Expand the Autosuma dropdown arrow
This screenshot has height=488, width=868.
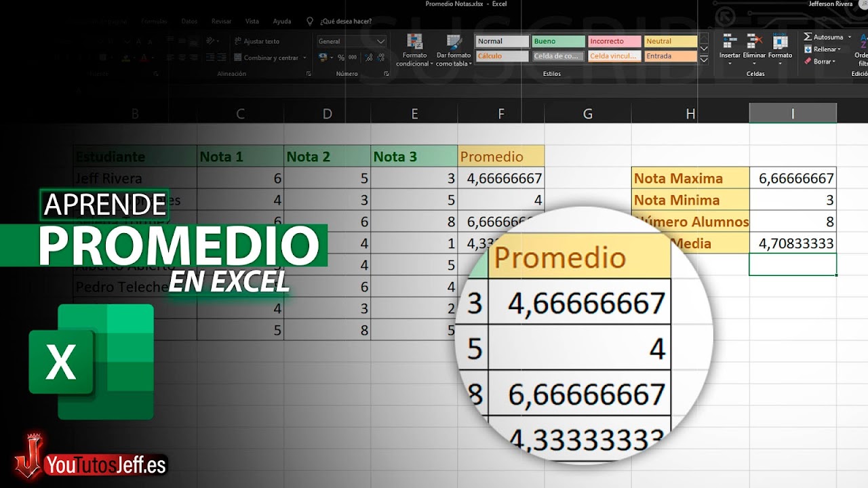[850, 37]
